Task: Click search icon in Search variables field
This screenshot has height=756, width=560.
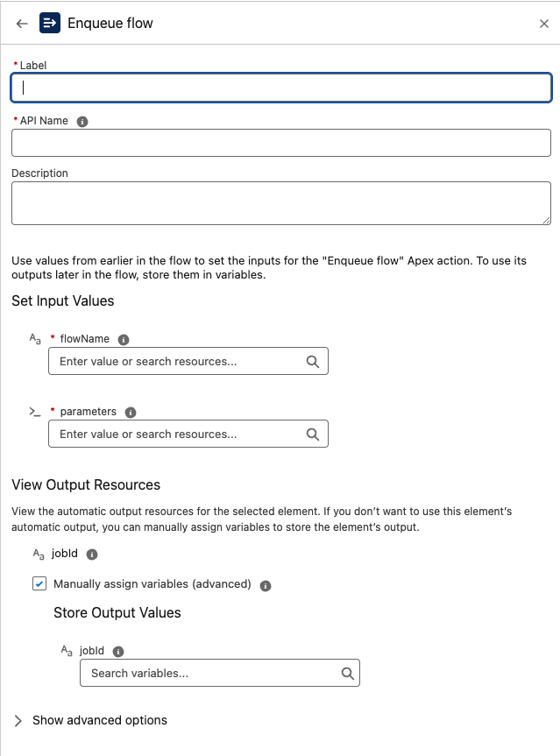Action: [347, 673]
